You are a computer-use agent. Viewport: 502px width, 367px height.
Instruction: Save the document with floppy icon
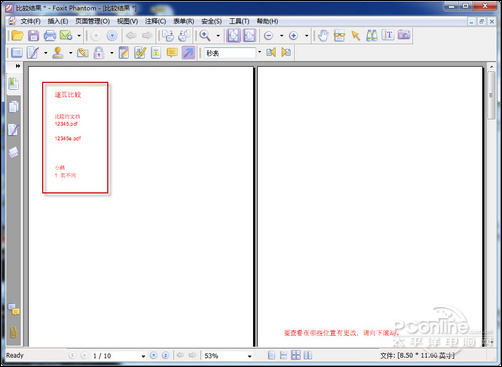click(x=33, y=35)
